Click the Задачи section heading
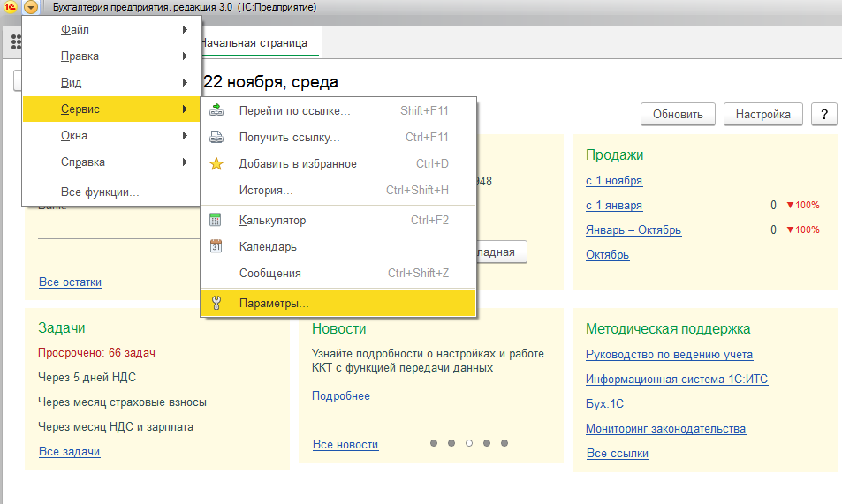 click(x=62, y=328)
